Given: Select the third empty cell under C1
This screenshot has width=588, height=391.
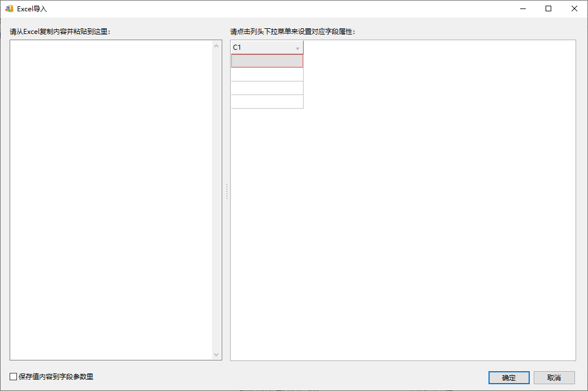Looking at the screenshot, I should pyautogui.click(x=267, y=88).
